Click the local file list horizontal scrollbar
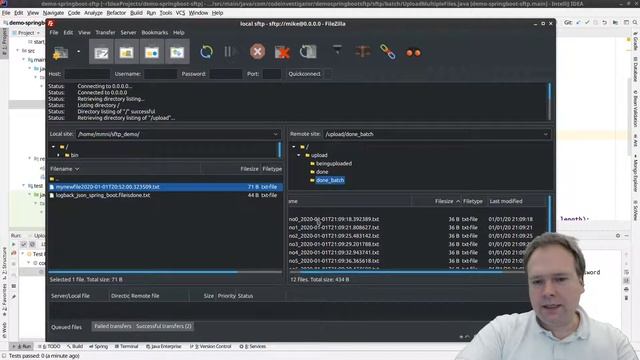640x360 pixels. click(143, 272)
